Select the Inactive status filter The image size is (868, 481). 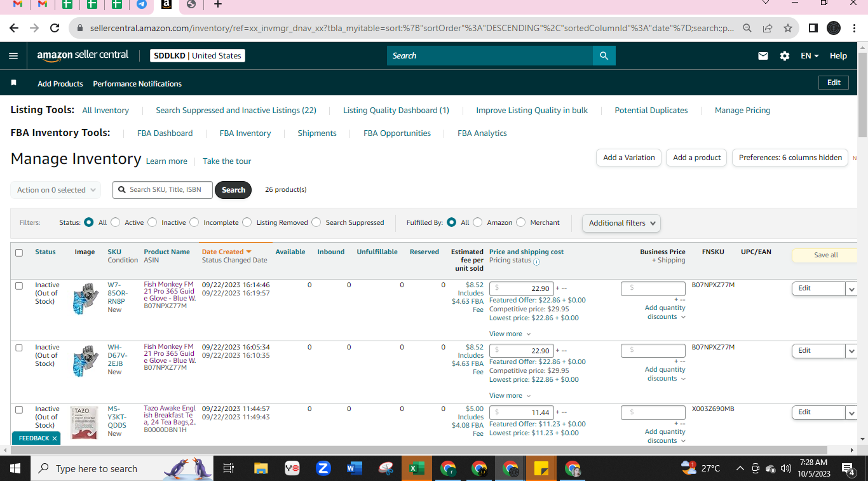tap(153, 222)
